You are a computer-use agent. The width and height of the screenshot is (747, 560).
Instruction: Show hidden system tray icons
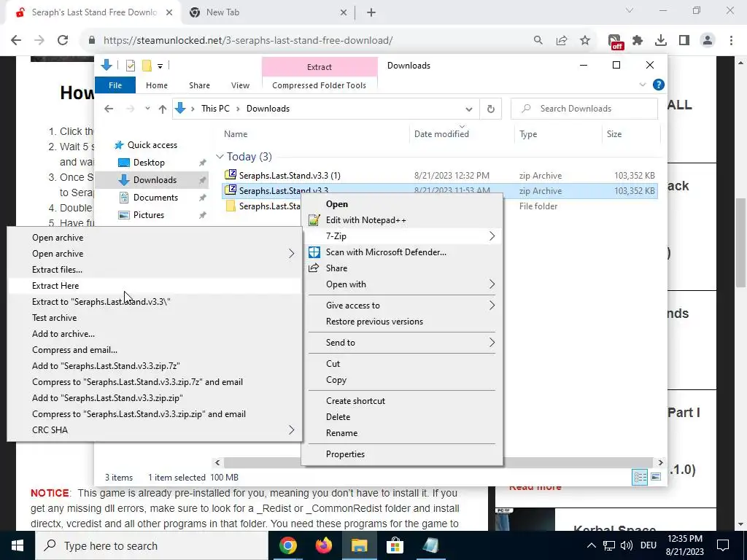pyautogui.click(x=591, y=545)
